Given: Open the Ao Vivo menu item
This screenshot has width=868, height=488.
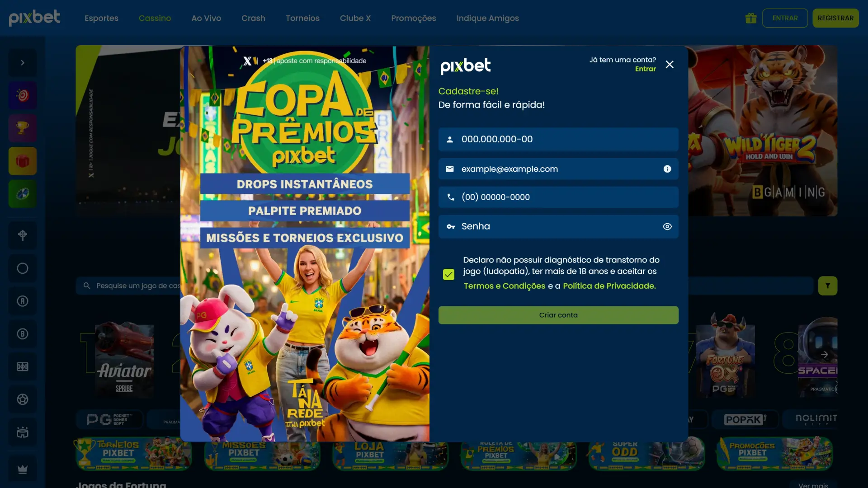Looking at the screenshot, I should tap(206, 18).
